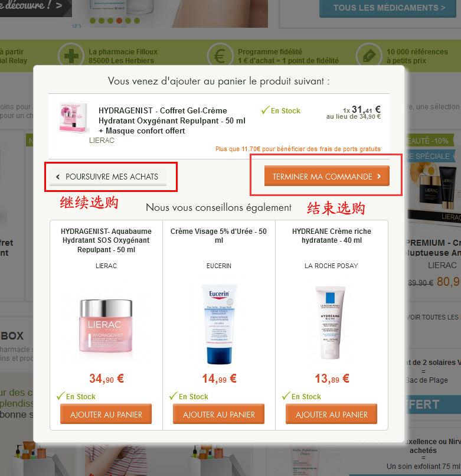Click the EUCERIN brand name link
The height and width of the screenshot is (476, 461).
pos(219,266)
